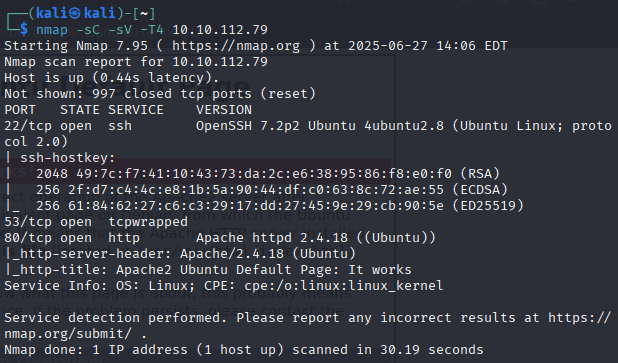Select the 80/tcp http port line
The image size is (618, 363).
[220, 238]
